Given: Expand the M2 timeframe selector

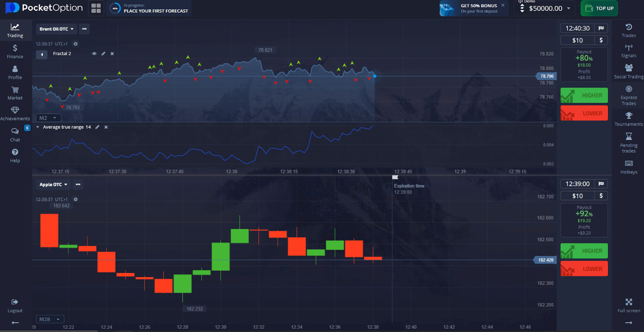Looking at the screenshot, I should [x=48, y=118].
